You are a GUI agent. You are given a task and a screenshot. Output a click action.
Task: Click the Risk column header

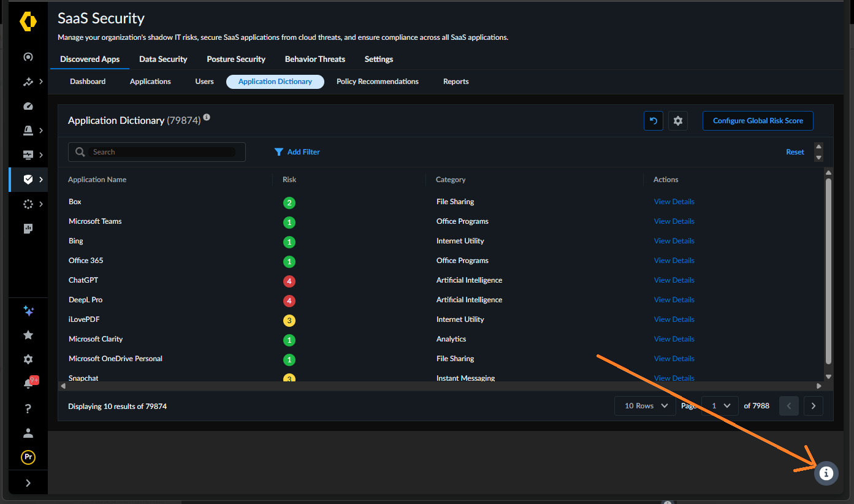[x=289, y=180]
